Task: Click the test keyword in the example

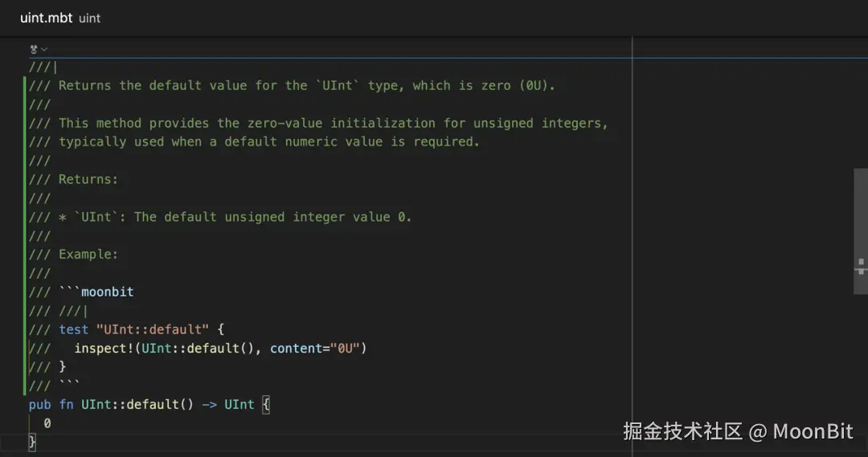Action: [x=74, y=329]
